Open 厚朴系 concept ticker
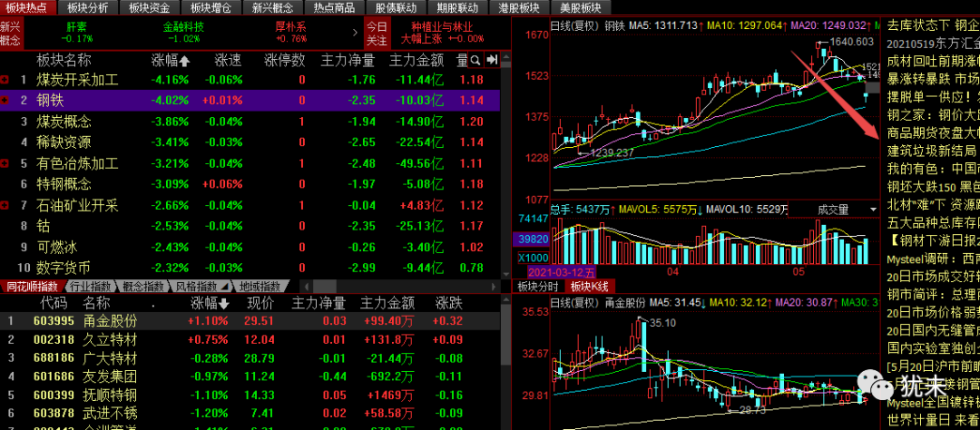980x430 pixels. [x=291, y=33]
